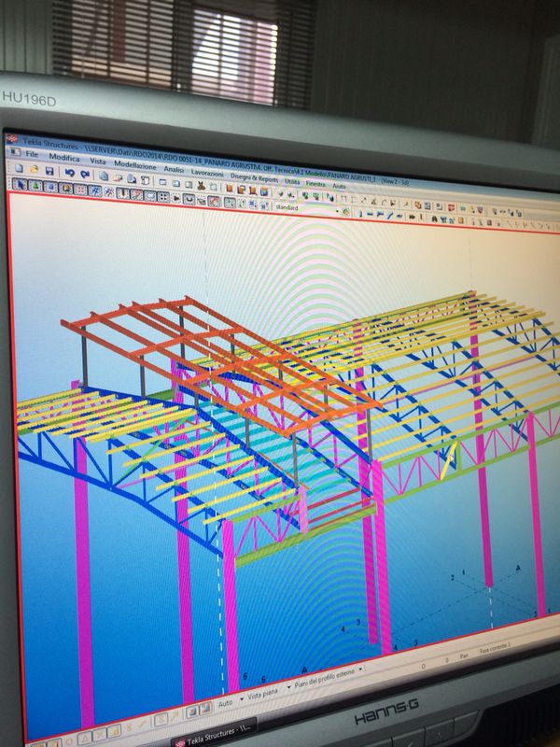Click the orange copy icon in upper-right toolbar
560x747 pixels.
tap(417, 204)
